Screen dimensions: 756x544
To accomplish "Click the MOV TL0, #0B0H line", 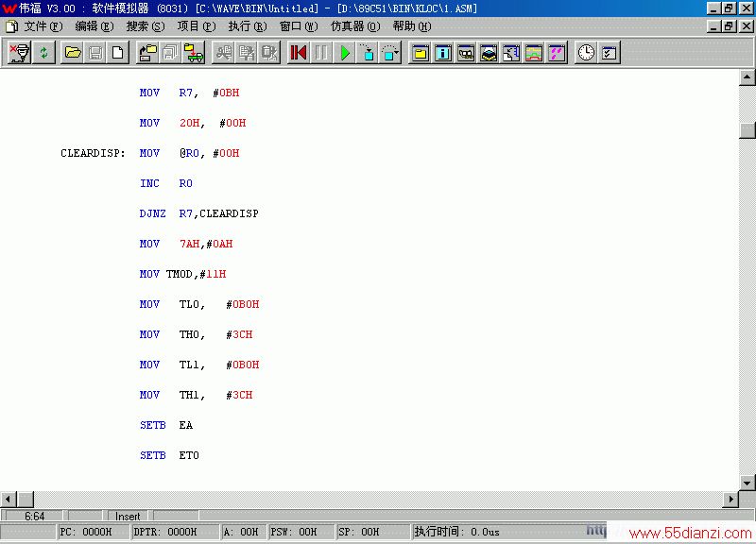I will 199,304.
